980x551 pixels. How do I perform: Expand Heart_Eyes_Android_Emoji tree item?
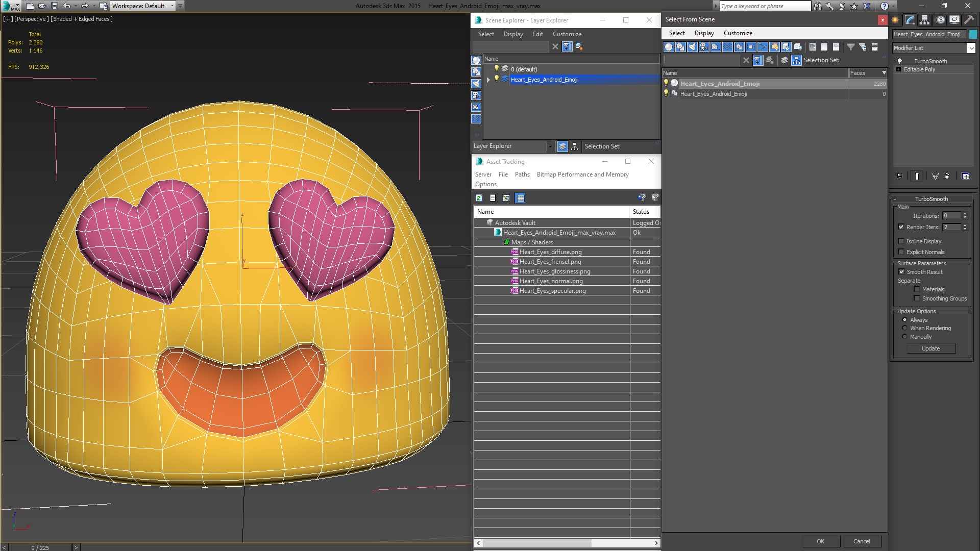pos(488,80)
